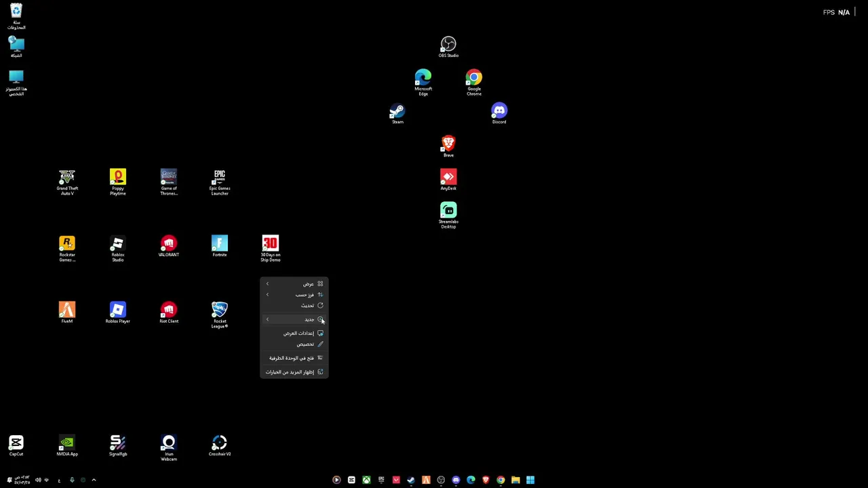Select the Rocket League shortcut

tap(220, 315)
